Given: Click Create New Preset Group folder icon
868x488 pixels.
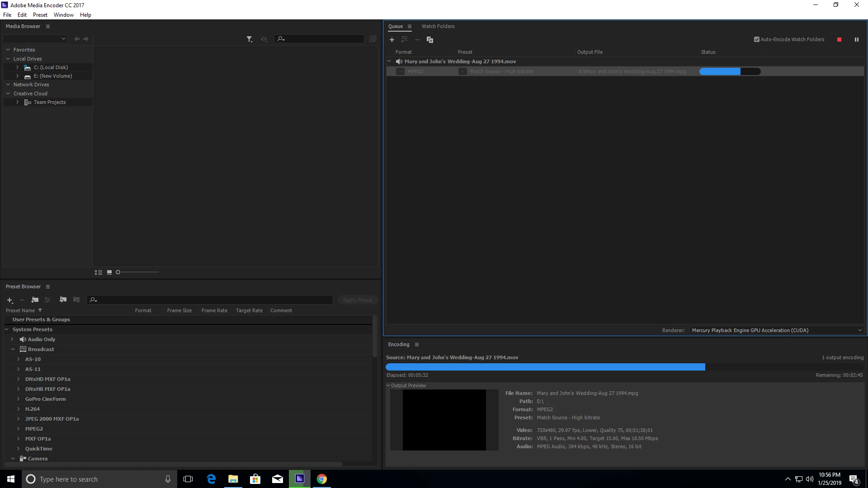Looking at the screenshot, I should [35, 300].
